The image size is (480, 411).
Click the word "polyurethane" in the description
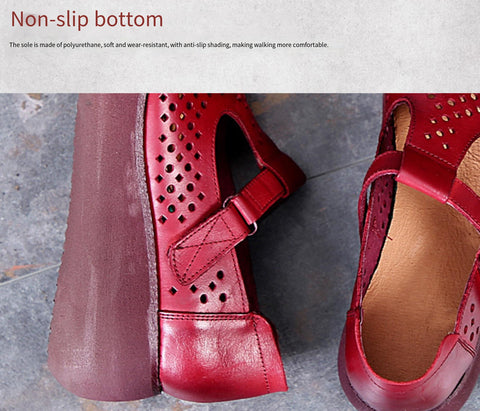coord(82,45)
